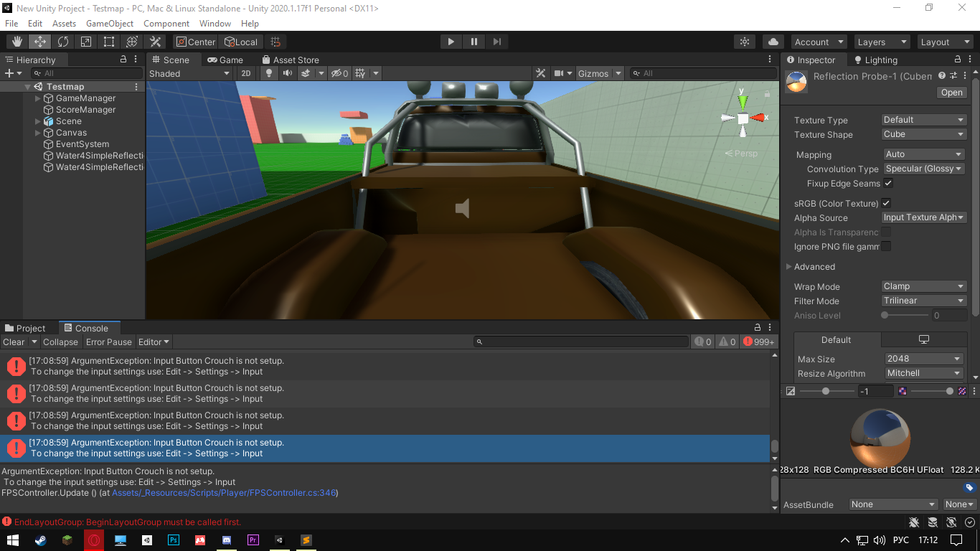
Task: Open Hierarchy panel options menu
Action: tap(137, 60)
